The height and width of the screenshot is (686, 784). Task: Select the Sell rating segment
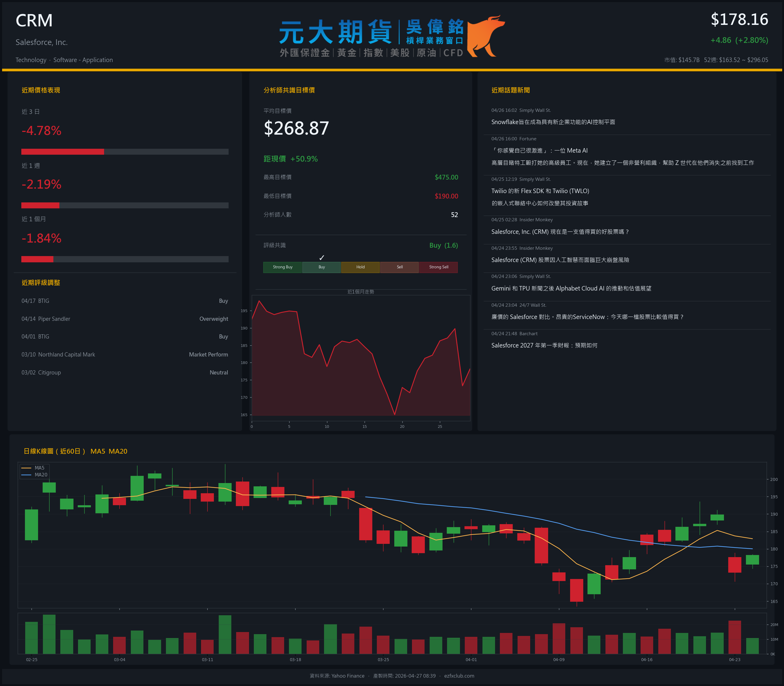pyautogui.click(x=399, y=267)
